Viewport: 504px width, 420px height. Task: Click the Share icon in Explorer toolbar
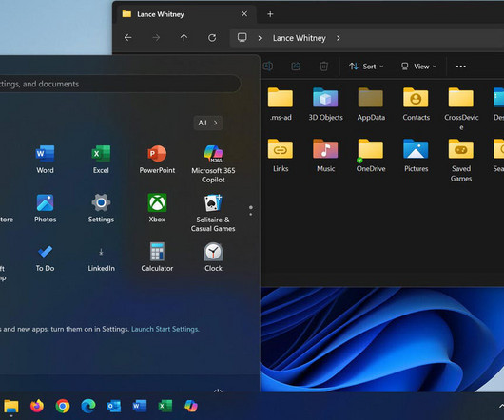point(296,67)
